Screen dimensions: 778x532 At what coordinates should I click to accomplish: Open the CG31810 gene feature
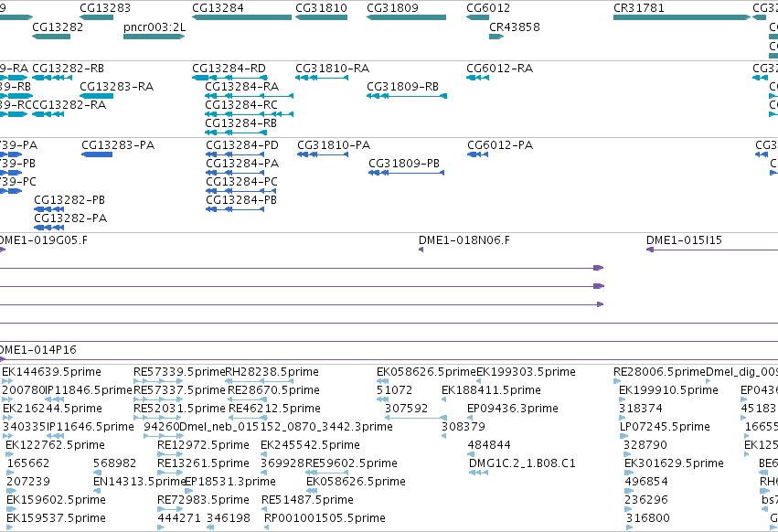(x=321, y=17)
